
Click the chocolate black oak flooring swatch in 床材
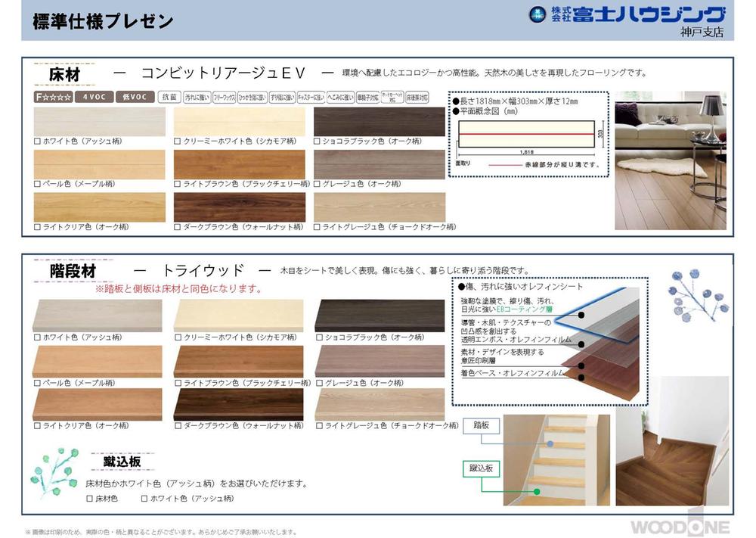(x=380, y=122)
